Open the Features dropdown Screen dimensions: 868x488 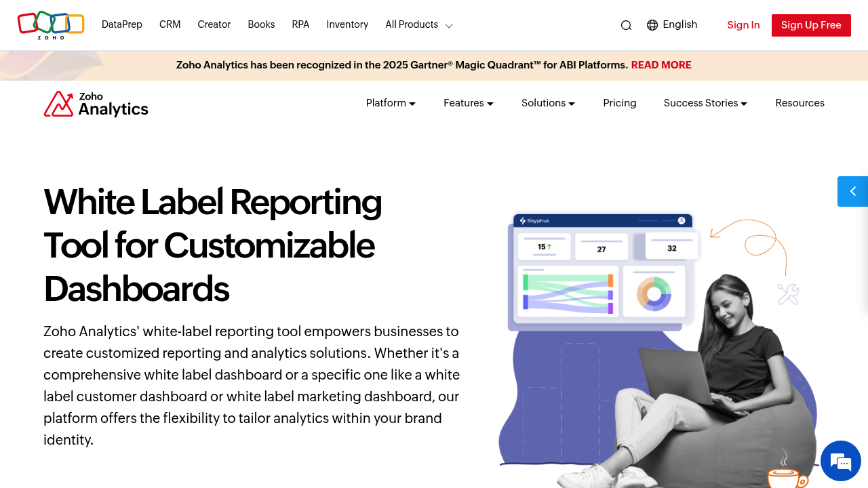[x=468, y=103]
